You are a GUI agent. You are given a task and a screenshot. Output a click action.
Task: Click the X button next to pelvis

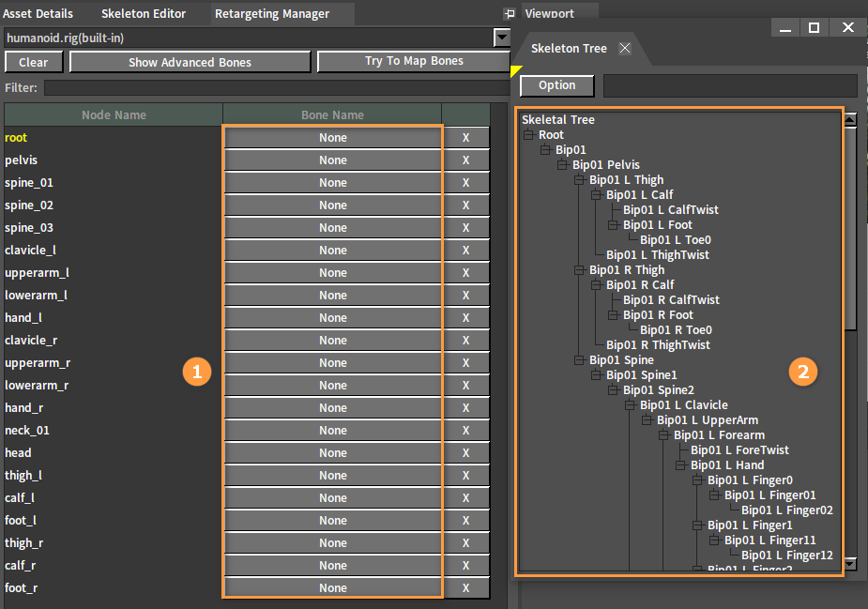point(465,160)
